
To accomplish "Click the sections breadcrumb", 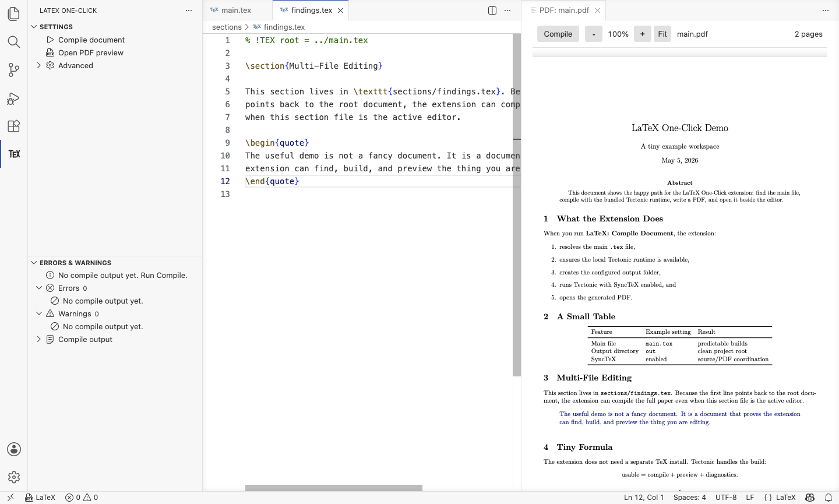I will [227, 27].
